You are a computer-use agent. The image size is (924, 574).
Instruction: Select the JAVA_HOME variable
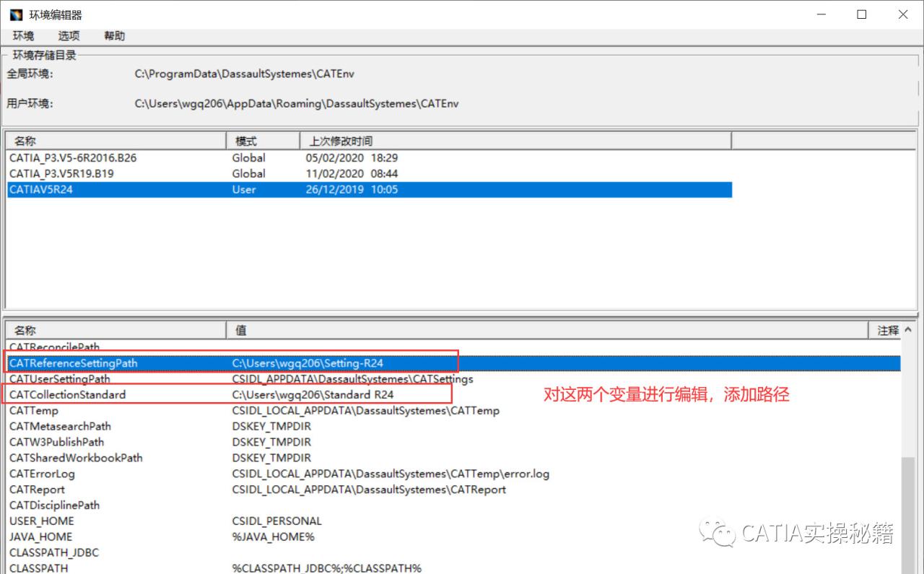[40, 536]
